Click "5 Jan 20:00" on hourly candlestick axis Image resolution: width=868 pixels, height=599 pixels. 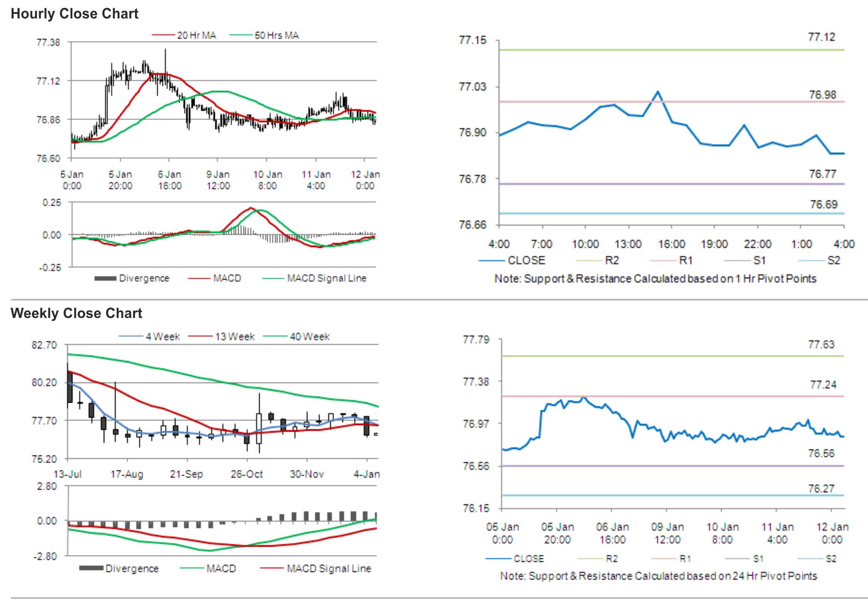pyautogui.click(x=120, y=180)
